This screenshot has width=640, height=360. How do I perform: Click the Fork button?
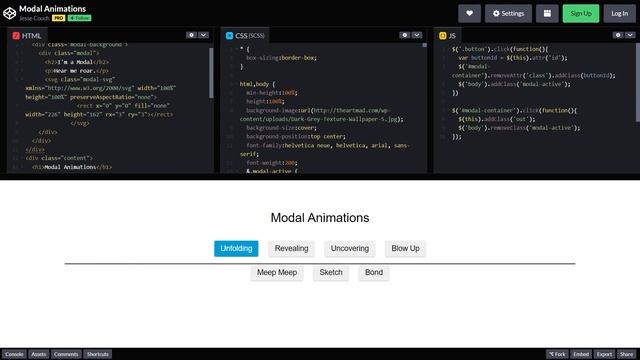(x=557, y=354)
